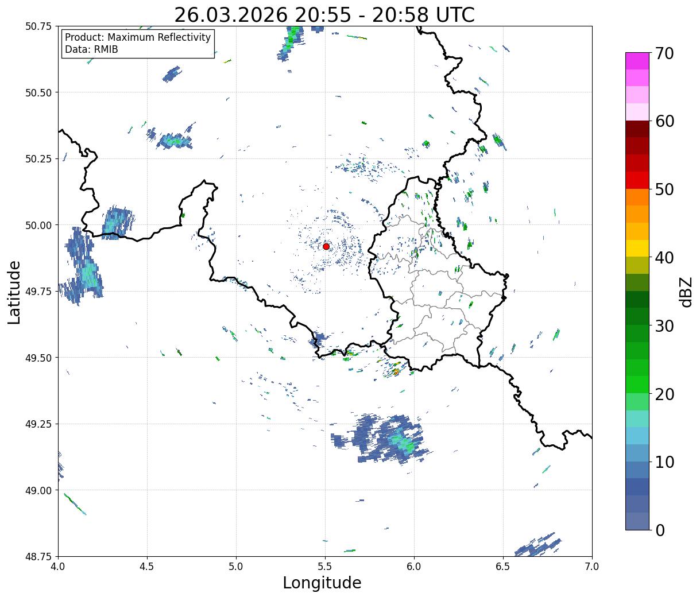Click the colorbar tick label 60
The height and width of the screenshot is (597, 700).
[x=664, y=121]
